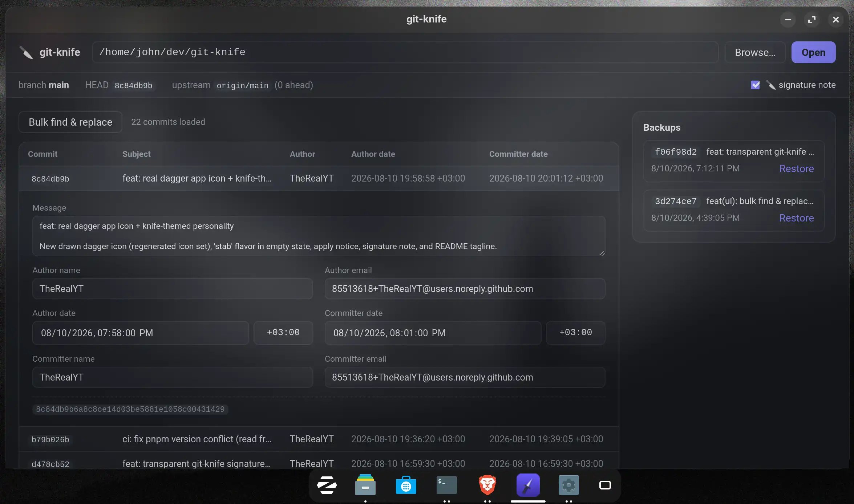Open Settings from the dock
This screenshot has width=854, height=504.
point(569,485)
